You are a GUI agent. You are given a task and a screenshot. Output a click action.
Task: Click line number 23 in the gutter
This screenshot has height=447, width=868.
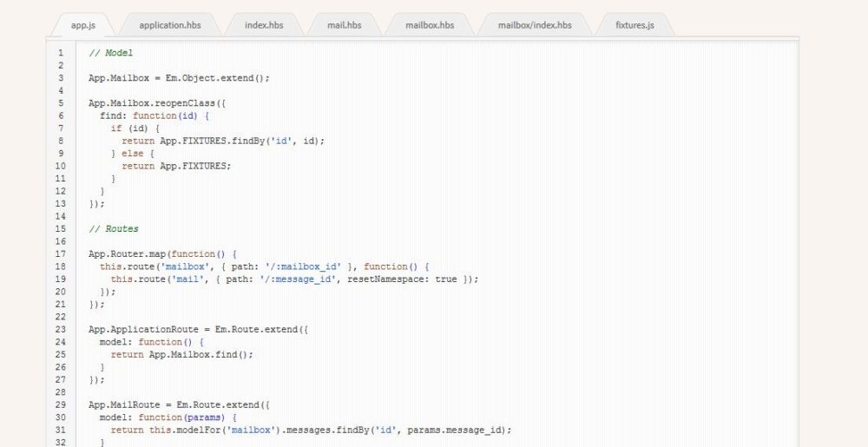(x=61, y=329)
